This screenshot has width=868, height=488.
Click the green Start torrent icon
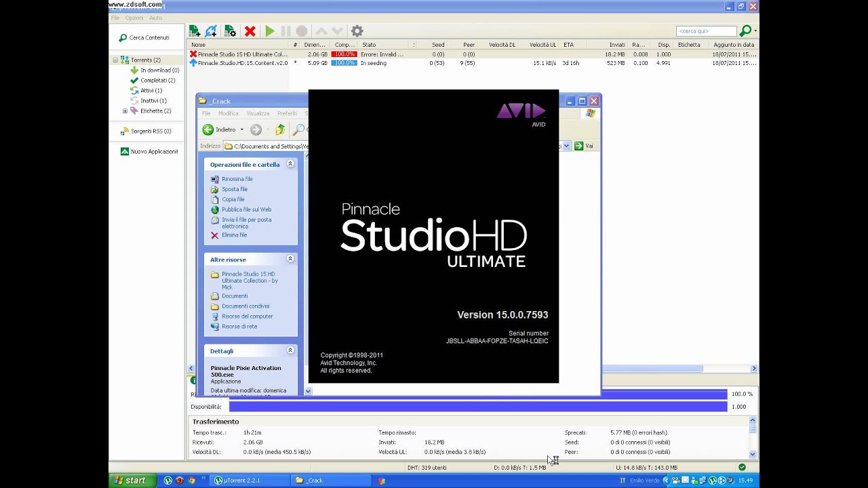(270, 31)
